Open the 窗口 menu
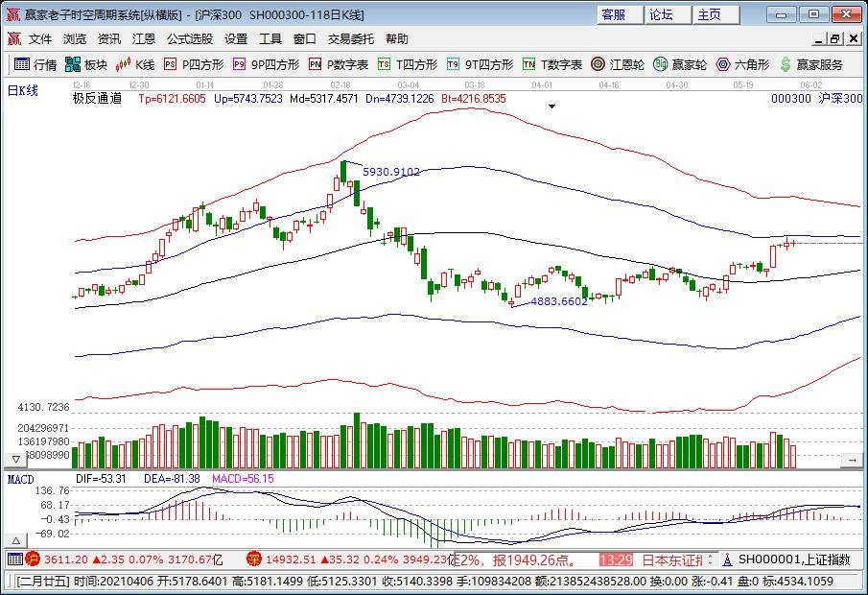The width and height of the screenshot is (868, 595). pyautogui.click(x=304, y=38)
